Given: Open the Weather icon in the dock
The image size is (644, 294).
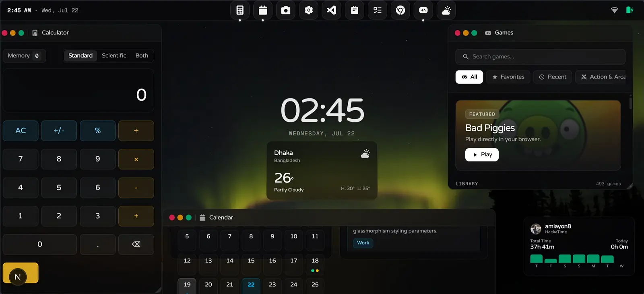Looking at the screenshot, I should (x=446, y=10).
